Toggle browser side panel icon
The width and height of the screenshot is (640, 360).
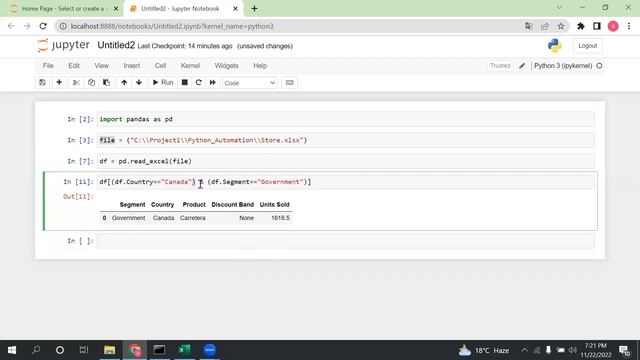pyautogui.click(x=597, y=26)
